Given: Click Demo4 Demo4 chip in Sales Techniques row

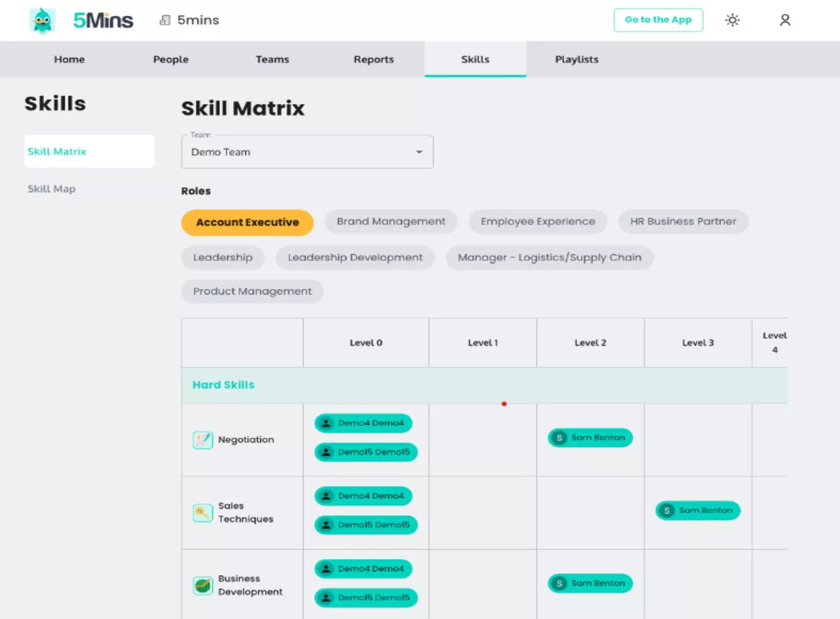Looking at the screenshot, I should [363, 496].
